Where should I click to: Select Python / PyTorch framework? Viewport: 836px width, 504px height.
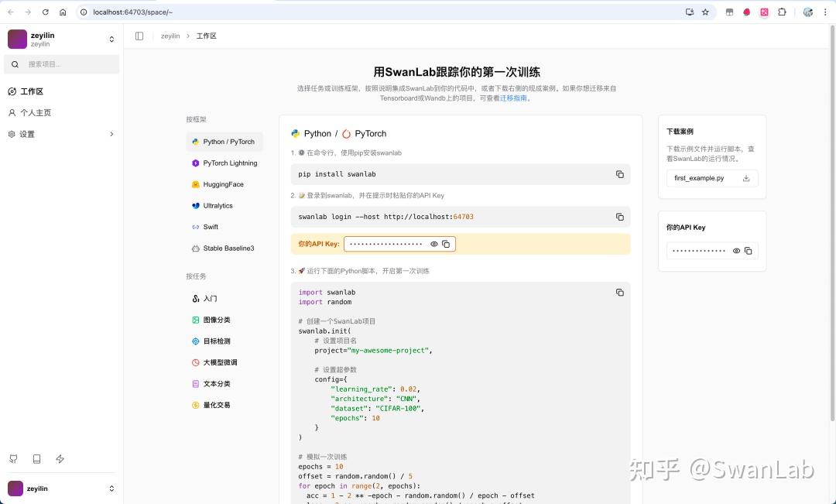[224, 142]
